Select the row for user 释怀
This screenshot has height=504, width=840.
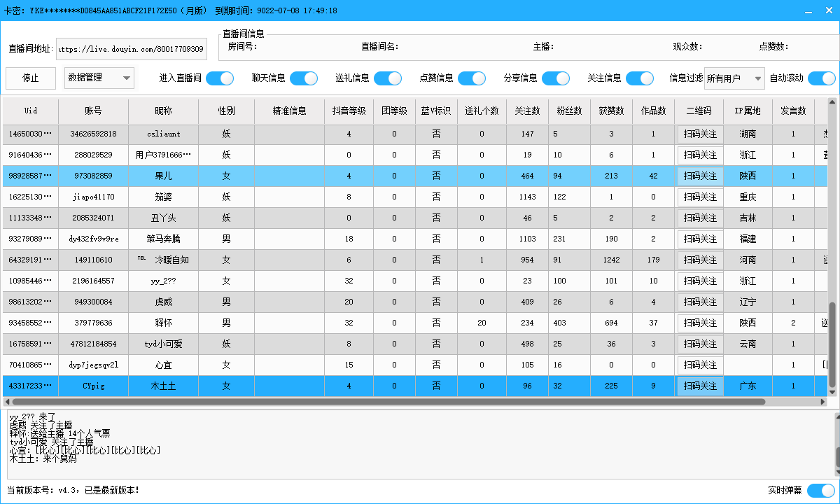163,323
